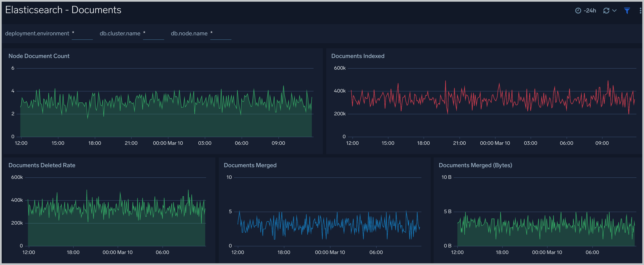644x265 pixels.
Task: Click the Elasticsearch - Documents dashboard title
Action: coord(63,10)
